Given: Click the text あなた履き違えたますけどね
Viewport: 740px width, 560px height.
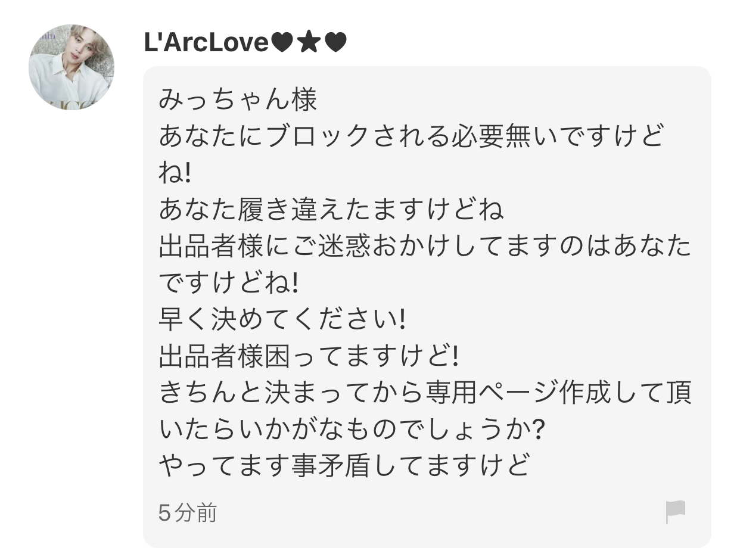Looking at the screenshot, I should (x=331, y=210).
